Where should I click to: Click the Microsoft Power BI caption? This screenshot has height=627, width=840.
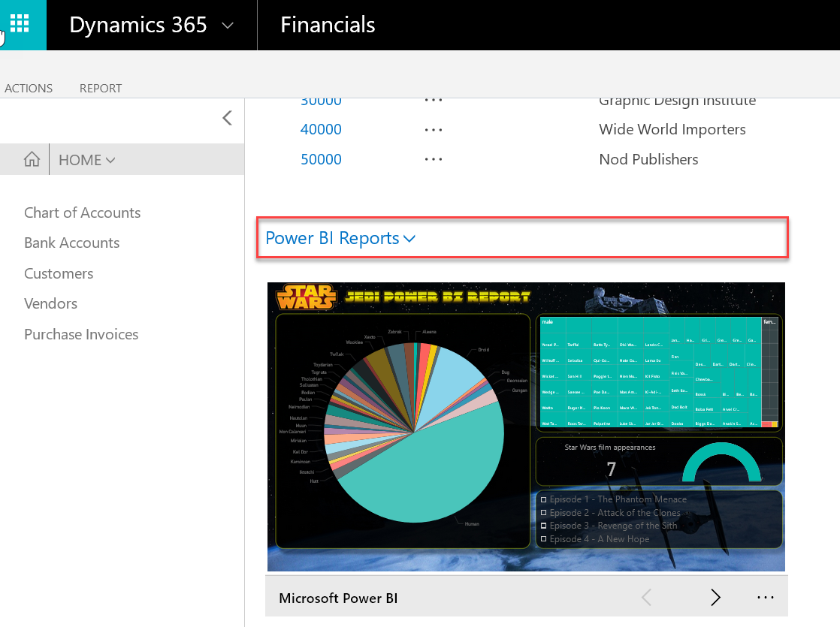point(338,598)
